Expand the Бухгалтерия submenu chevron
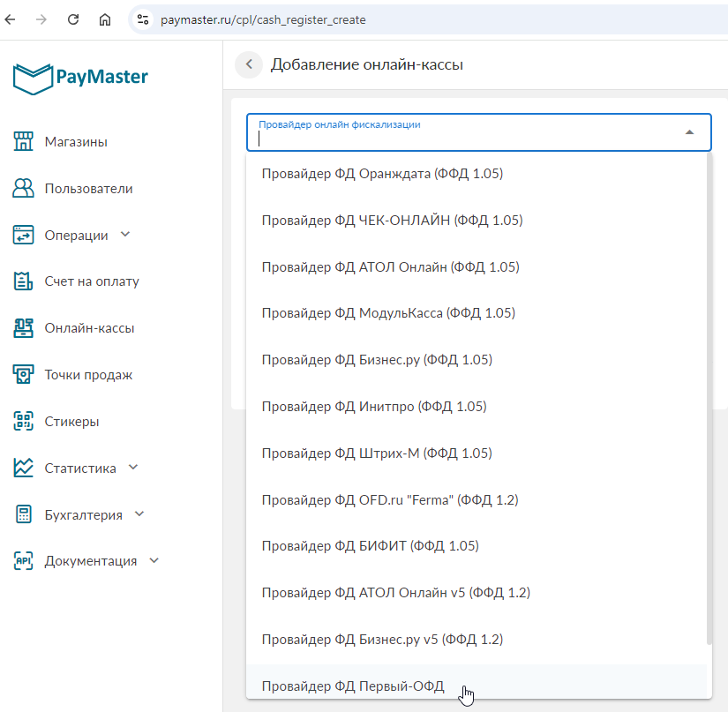Viewport: 728px width, 712px height. 139,513
